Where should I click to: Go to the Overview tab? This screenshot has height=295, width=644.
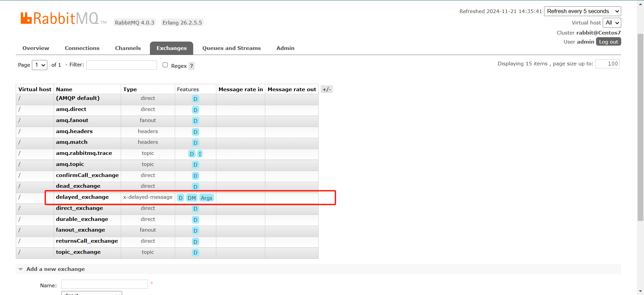(x=36, y=48)
